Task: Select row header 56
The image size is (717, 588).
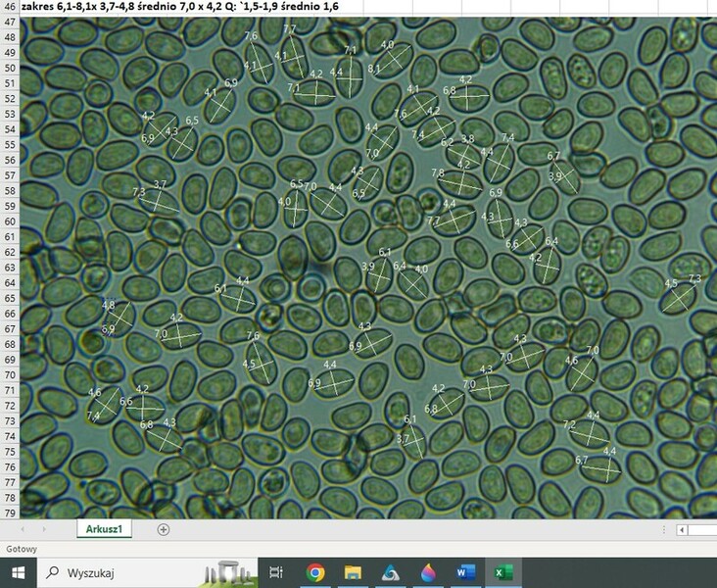Action: [x=10, y=160]
